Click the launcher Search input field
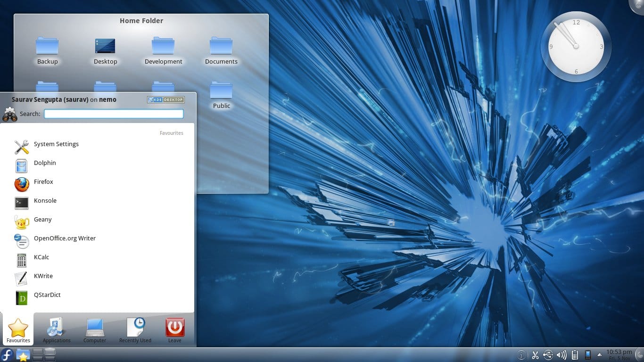Screen dimensions: 644x362 pyautogui.click(x=114, y=114)
